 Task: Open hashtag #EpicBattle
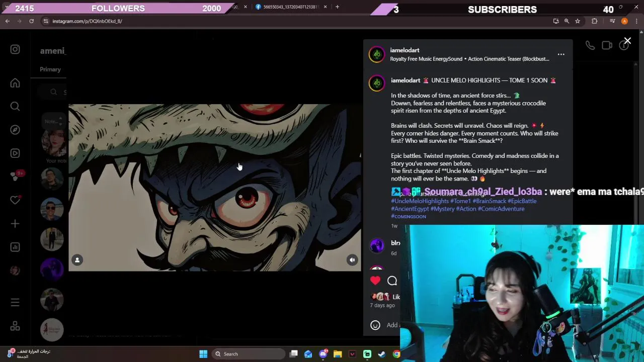click(522, 201)
